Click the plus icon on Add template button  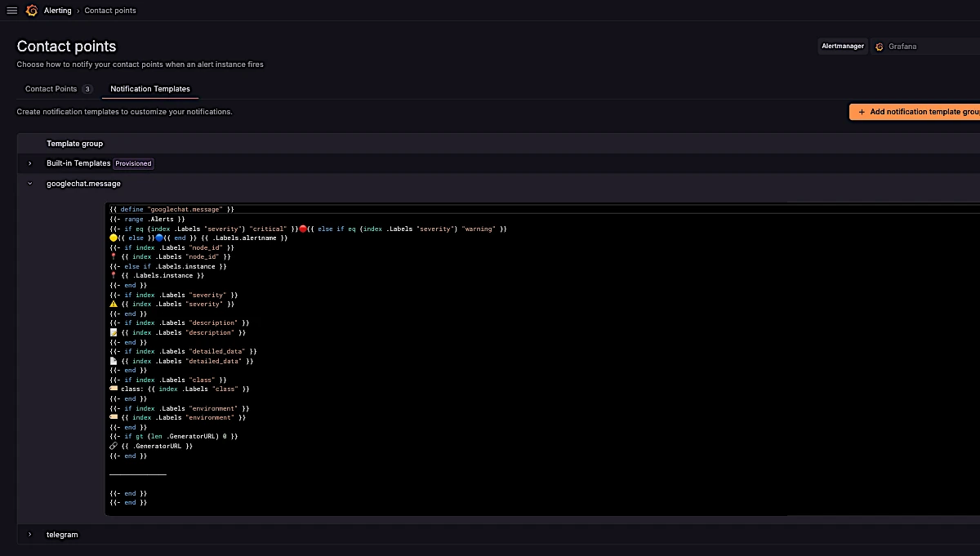tap(862, 112)
